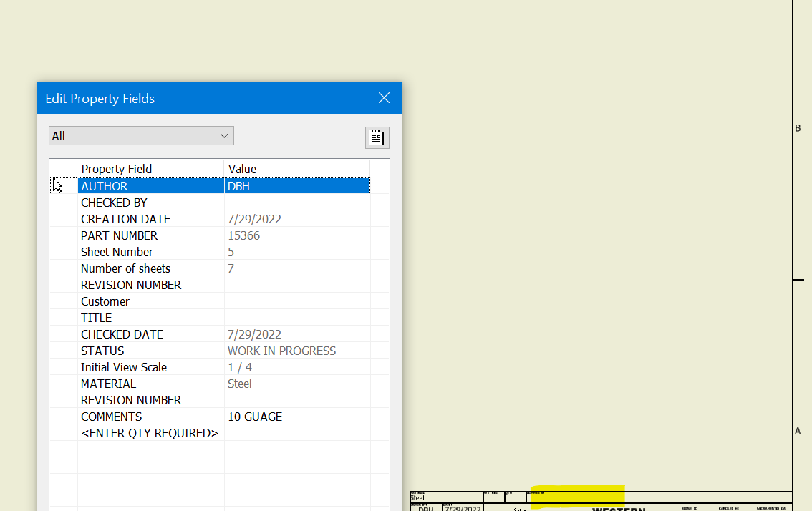
Task: Click the Number of sheets value 7
Action: pos(297,268)
